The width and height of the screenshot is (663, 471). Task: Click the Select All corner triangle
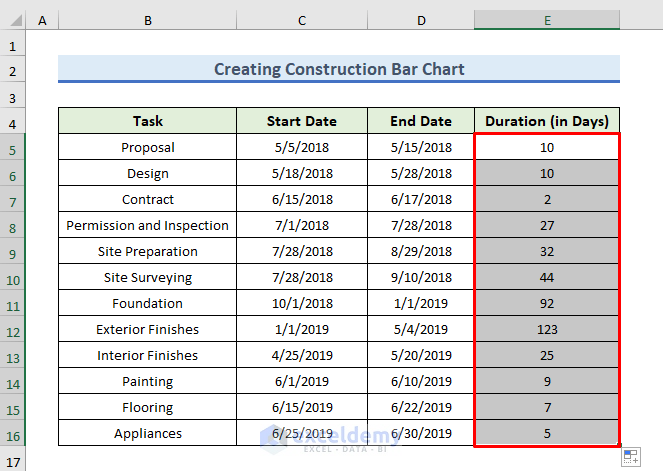[16, 20]
